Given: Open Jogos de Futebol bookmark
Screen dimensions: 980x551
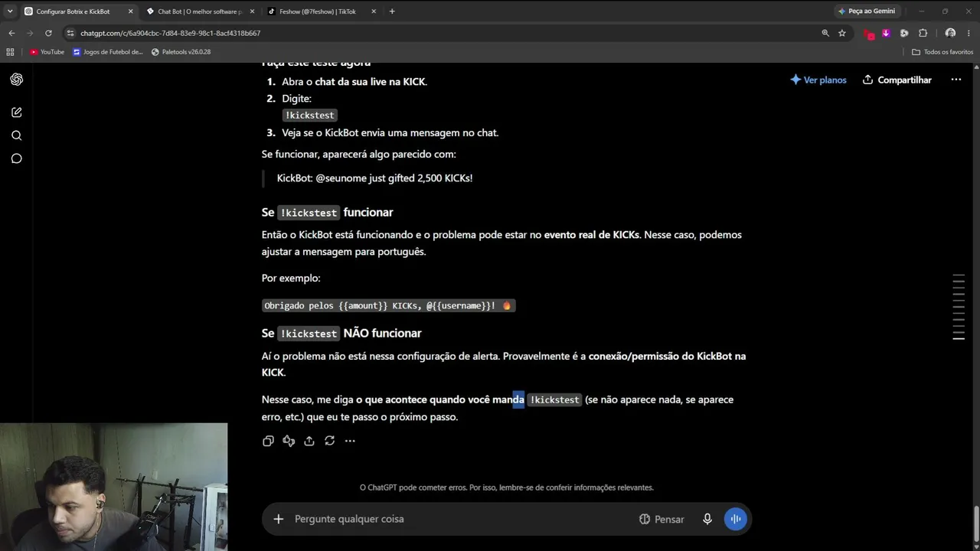Looking at the screenshot, I should (x=108, y=52).
